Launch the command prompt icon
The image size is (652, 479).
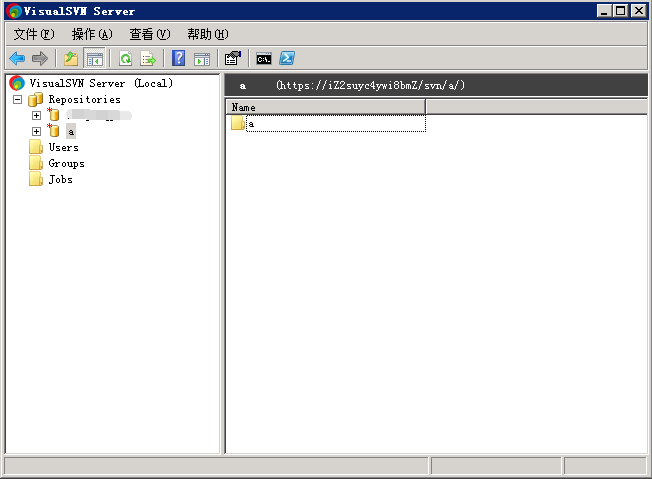(264, 59)
